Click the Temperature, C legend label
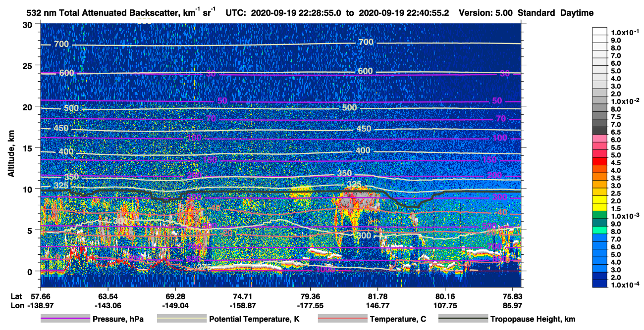 (398, 319)
